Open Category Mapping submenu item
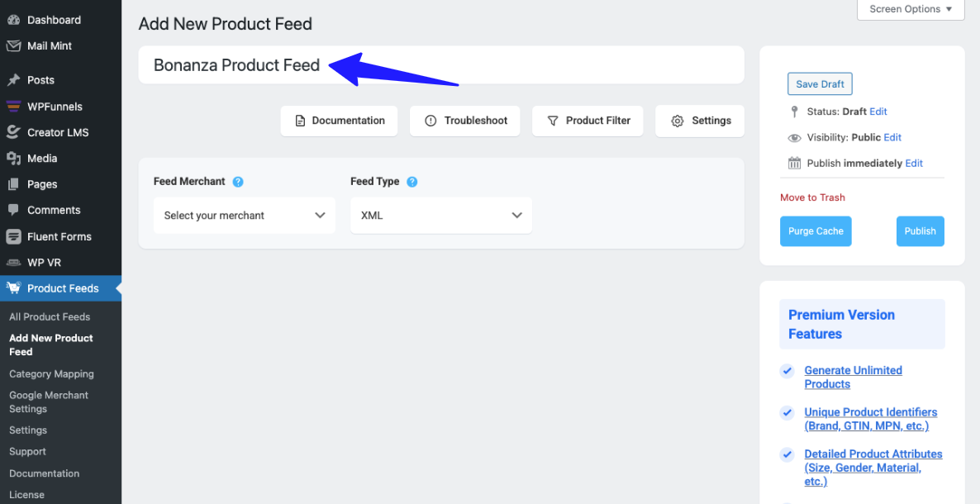Image resolution: width=980 pixels, height=504 pixels. pyautogui.click(x=51, y=374)
